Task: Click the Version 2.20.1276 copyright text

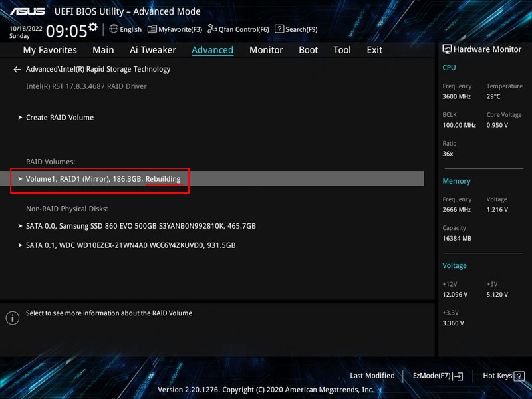Action: 265,390
